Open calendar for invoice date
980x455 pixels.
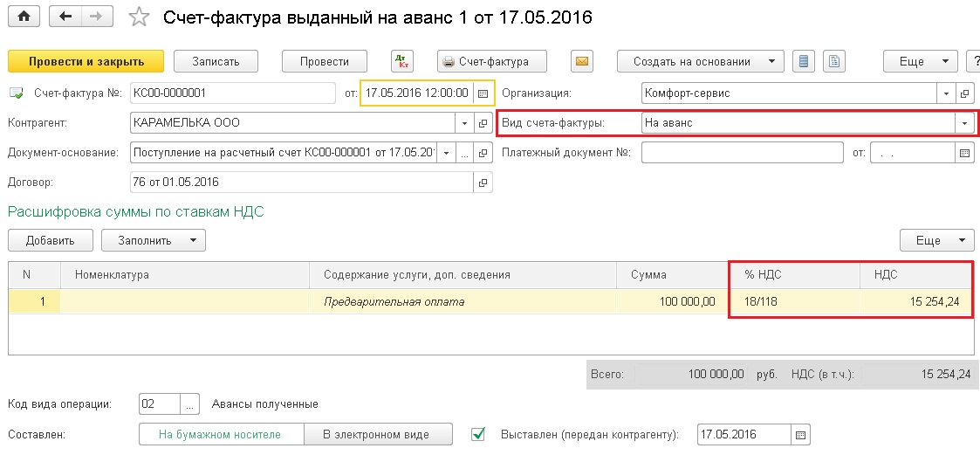(483, 93)
